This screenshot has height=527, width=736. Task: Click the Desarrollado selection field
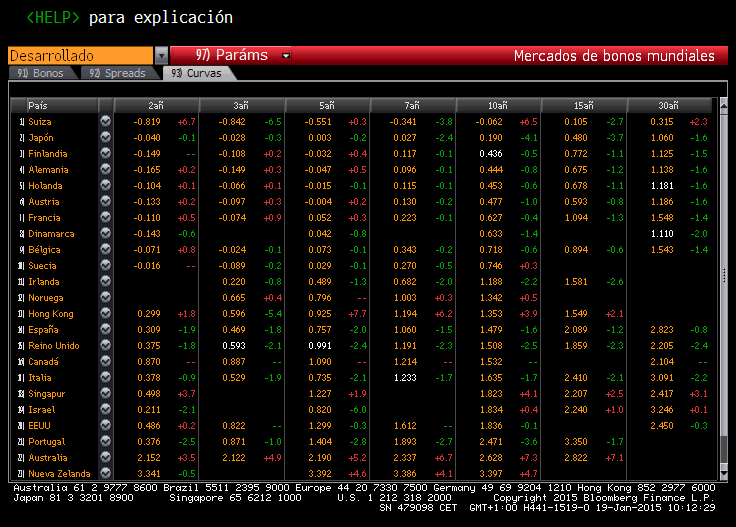80,55
